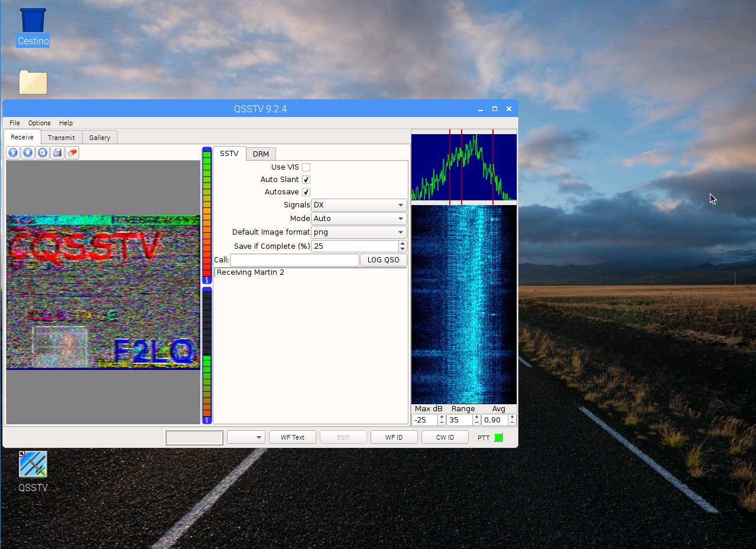Open the Options menu

tap(39, 122)
